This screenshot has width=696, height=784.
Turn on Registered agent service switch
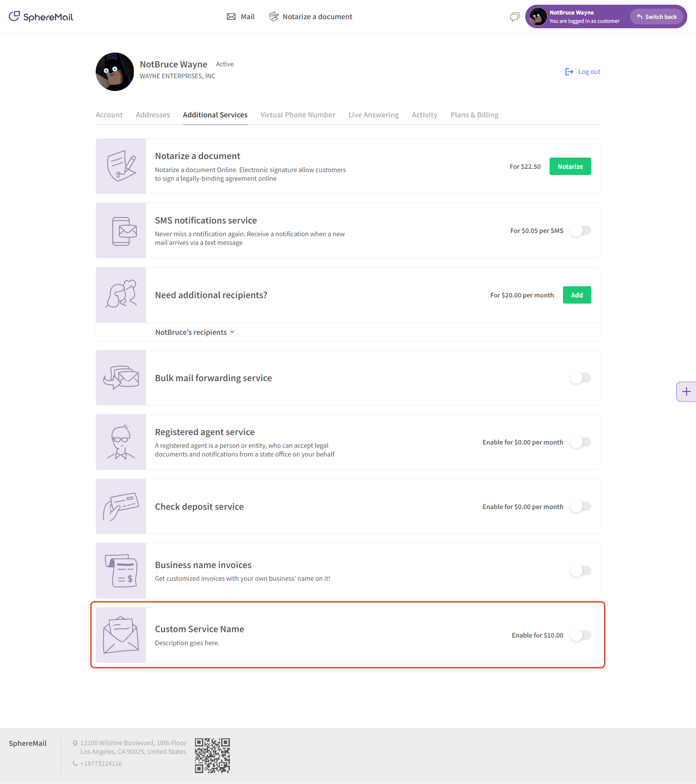coord(580,442)
